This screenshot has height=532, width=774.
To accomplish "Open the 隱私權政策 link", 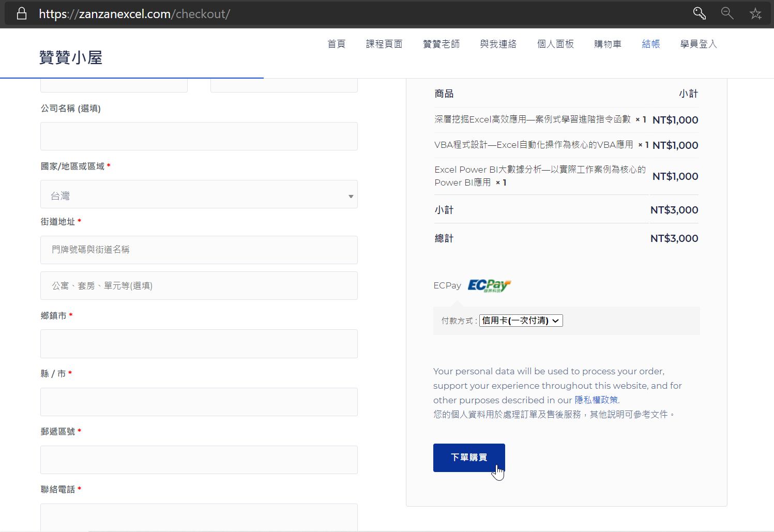I will [x=596, y=400].
